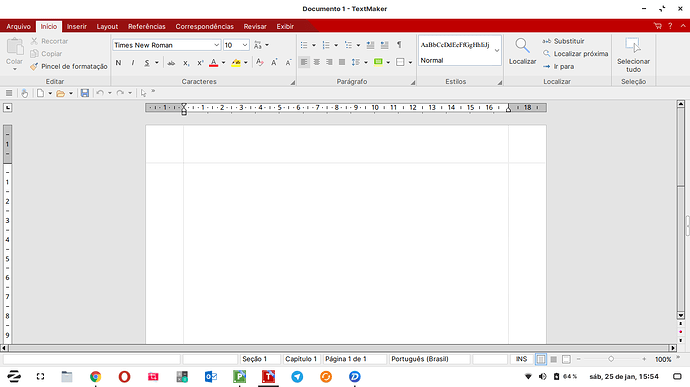The image size is (690, 387).
Task: Align paragraph left
Action: pyautogui.click(x=304, y=62)
